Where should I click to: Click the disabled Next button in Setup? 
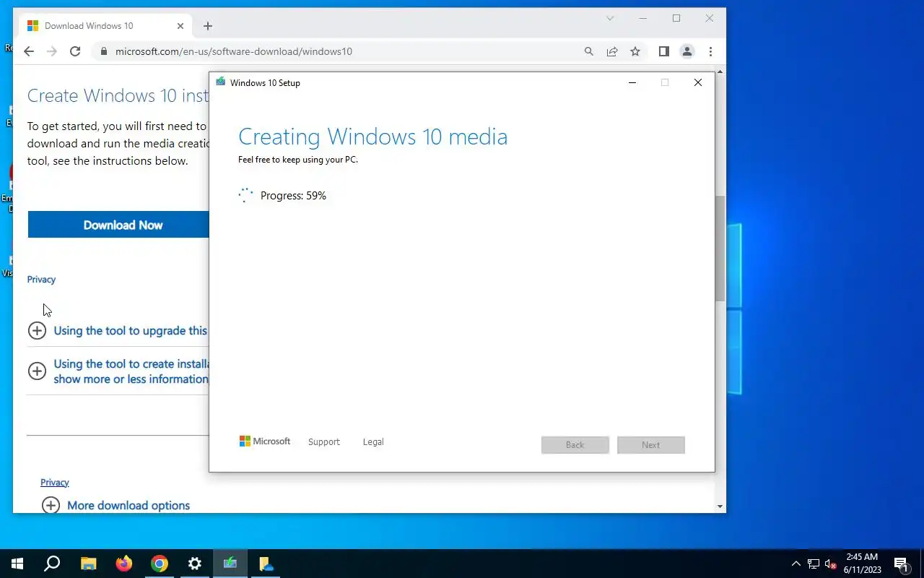(651, 444)
